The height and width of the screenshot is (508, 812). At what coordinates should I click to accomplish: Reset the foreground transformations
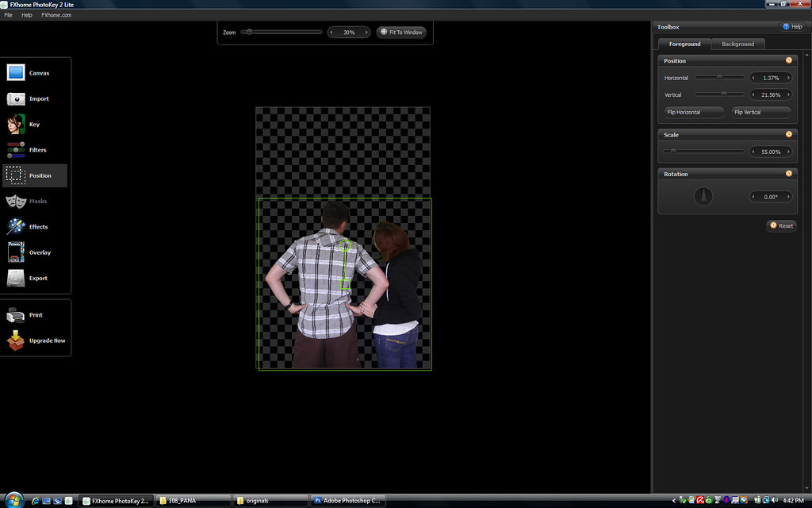pos(781,225)
